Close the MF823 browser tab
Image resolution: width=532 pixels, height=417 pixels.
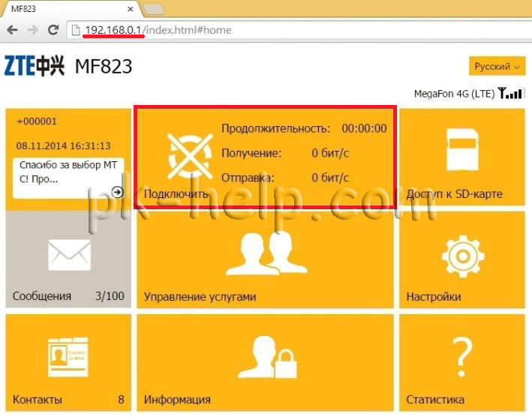pos(131,9)
